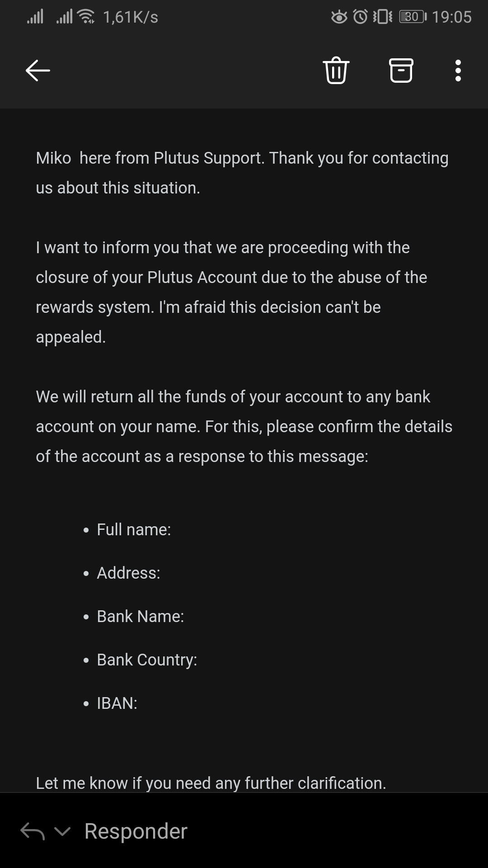Tap the 19:05 clock in status bar
The image size is (488, 868).
click(451, 17)
